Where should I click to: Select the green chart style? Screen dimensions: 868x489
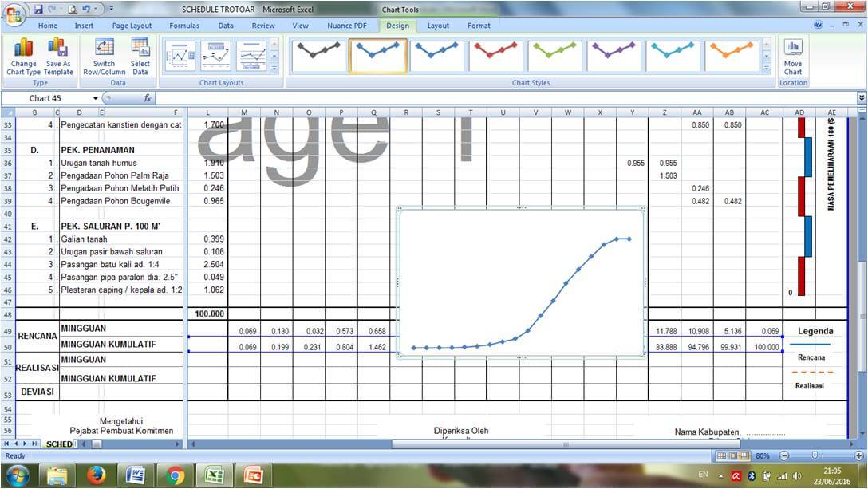click(x=554, y=54)
